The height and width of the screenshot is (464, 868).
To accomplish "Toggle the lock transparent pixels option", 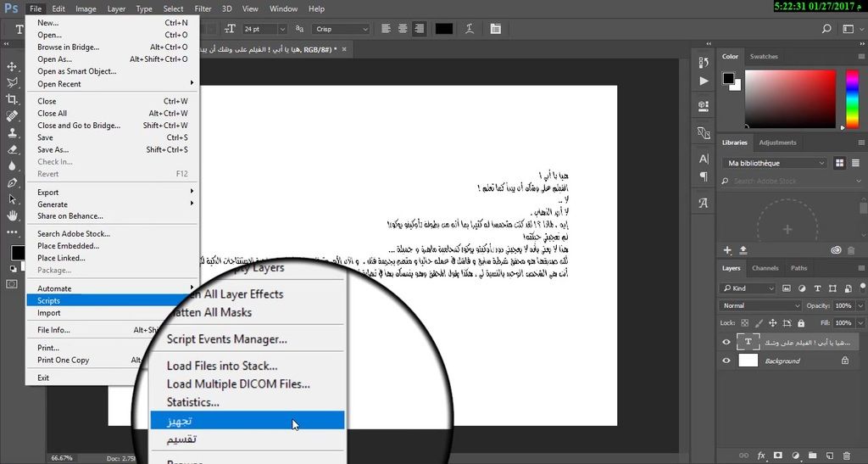I will click(744, 323).
